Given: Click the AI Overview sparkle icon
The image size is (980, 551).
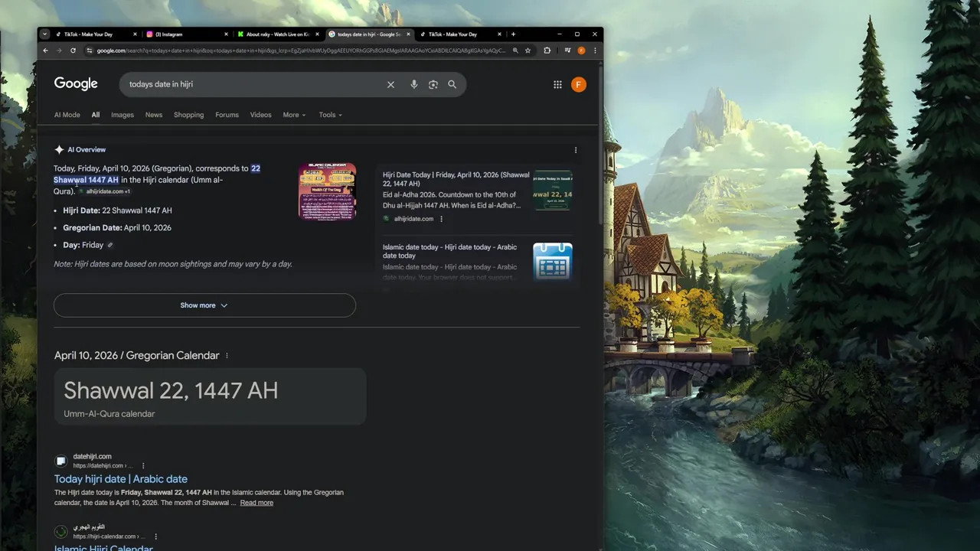Looking at the screenshot, I should tap(59, 150).
